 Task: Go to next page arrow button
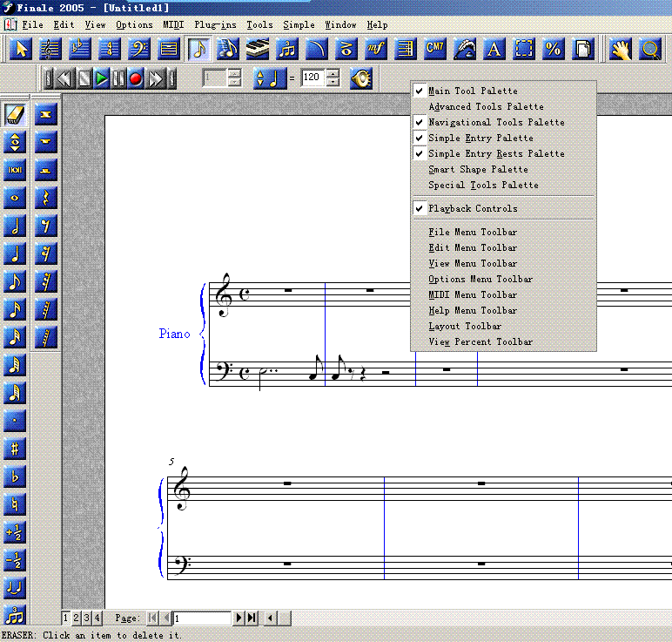pos(239,618)
